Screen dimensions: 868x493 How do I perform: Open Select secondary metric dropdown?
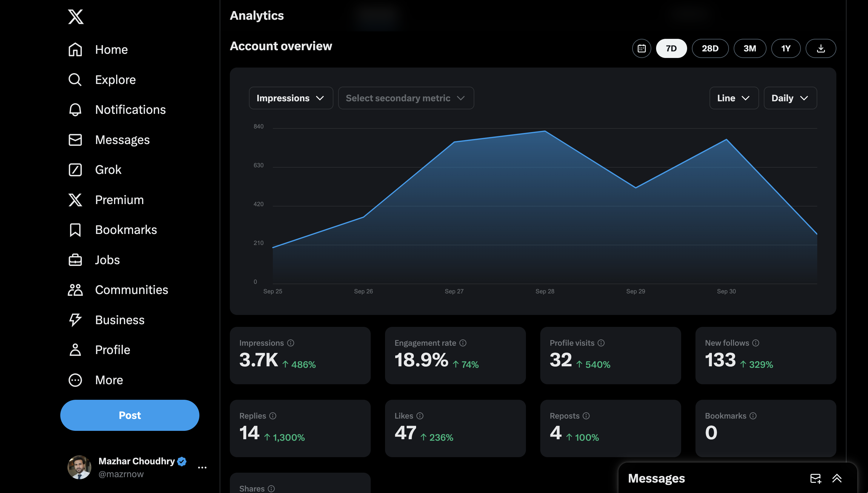point(406,98)
